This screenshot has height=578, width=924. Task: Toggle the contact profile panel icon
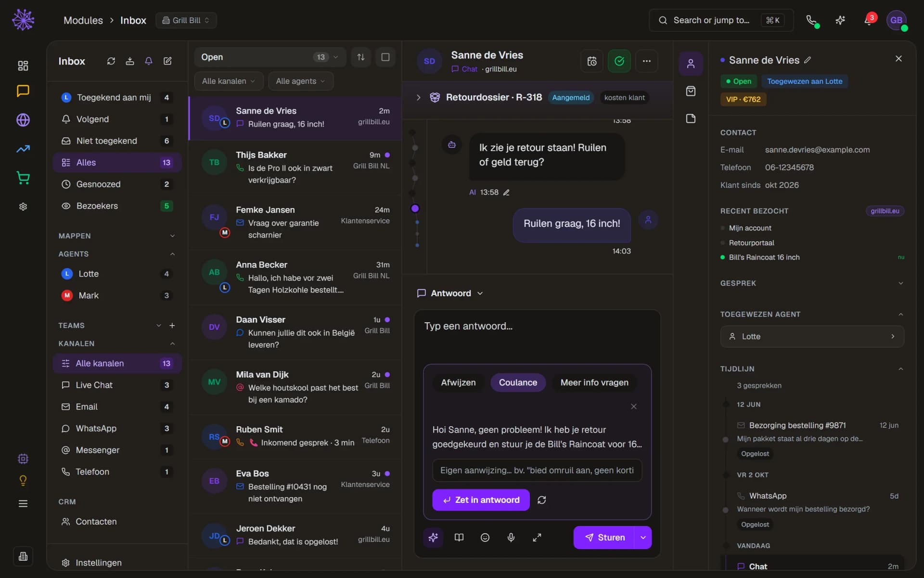(x=691, y=64)
